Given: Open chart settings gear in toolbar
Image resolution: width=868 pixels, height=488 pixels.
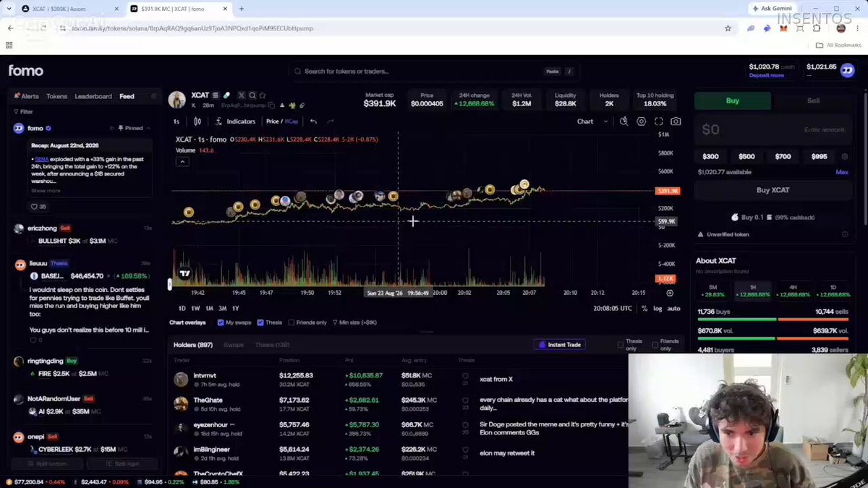Looking at the screenshot, I should pyautogui.click(x=641, y=121).
